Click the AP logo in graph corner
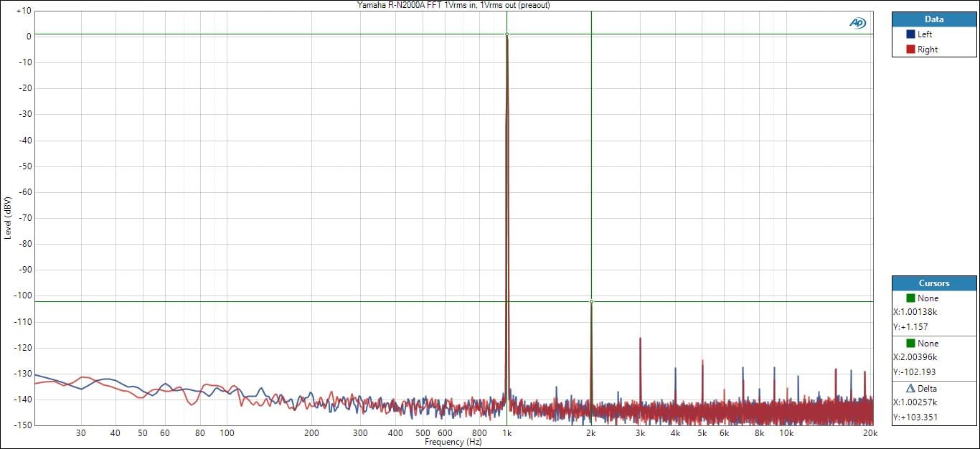This screenshot has height=449, width=980. point(857,23)
